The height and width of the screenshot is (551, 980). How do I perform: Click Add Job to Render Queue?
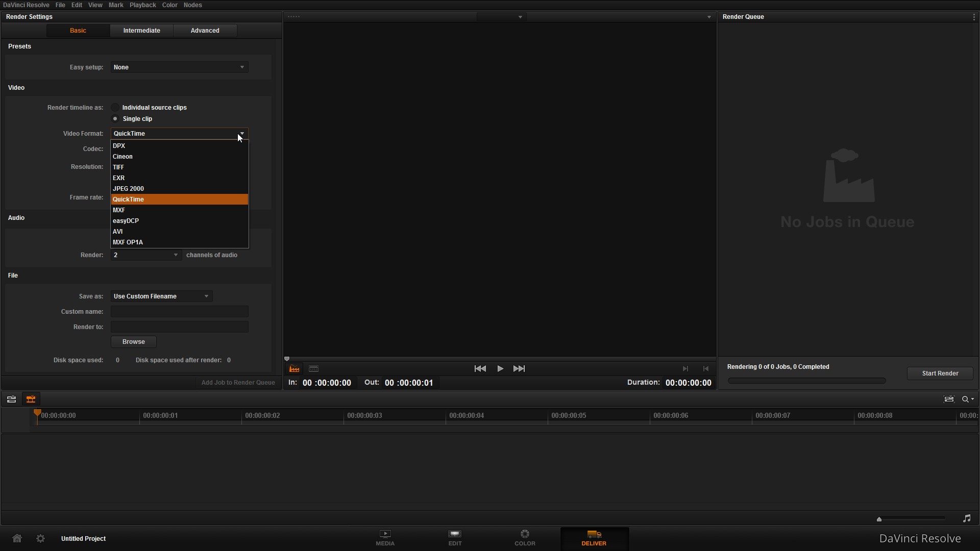tap(238, 383)
